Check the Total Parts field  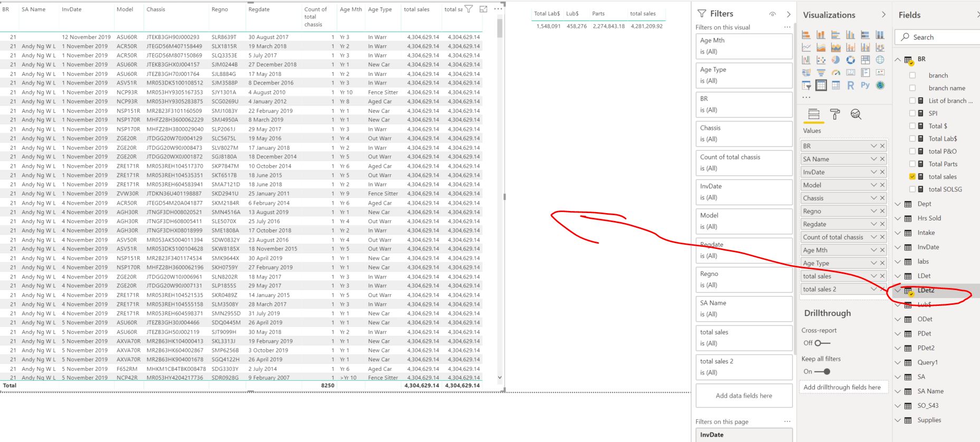[x=912, y=164]
